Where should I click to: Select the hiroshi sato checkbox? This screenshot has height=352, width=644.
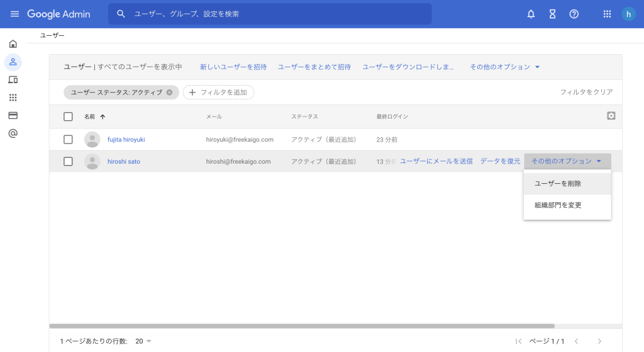point(68,161)
